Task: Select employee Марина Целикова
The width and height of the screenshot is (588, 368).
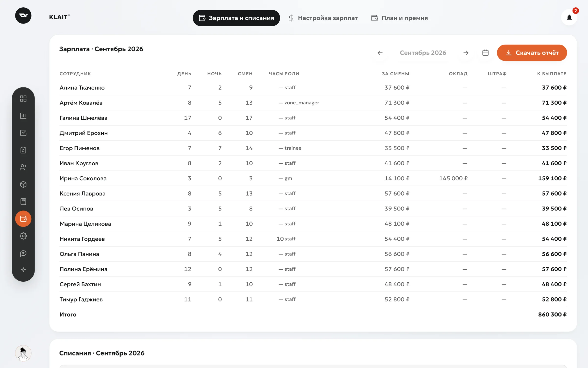Action: (85, 224)
